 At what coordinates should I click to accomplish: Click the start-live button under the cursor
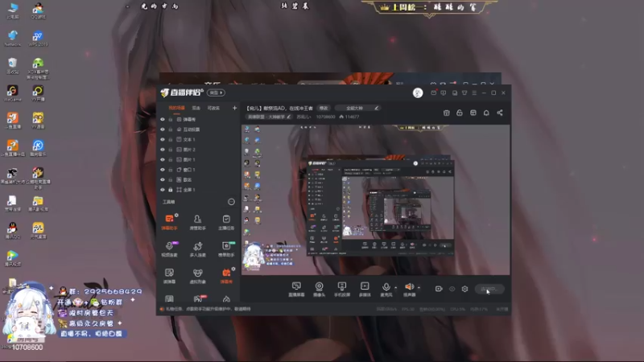(x=489, y=290)
